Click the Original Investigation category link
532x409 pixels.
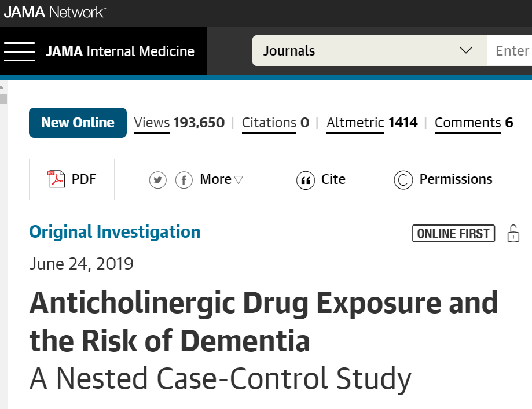(x=115, y=232)
